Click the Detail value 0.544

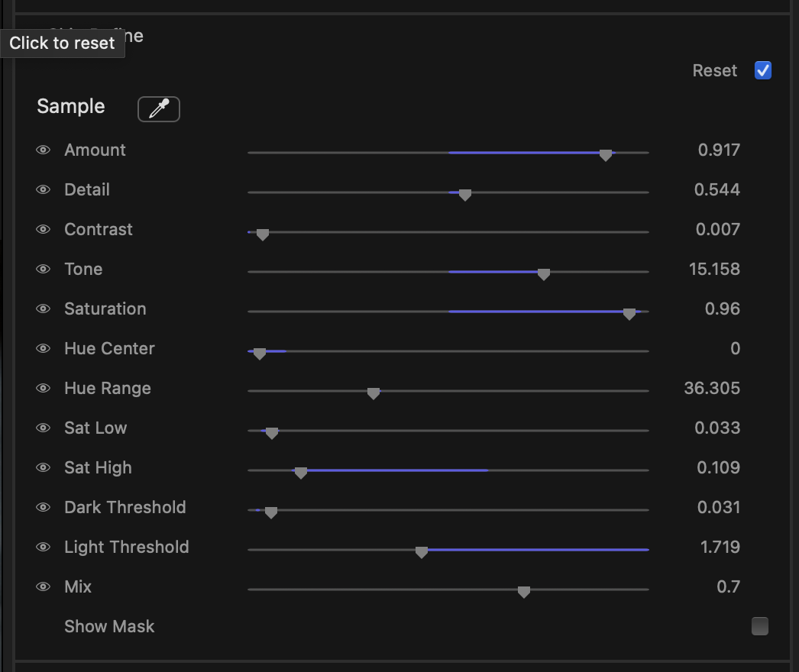pos(717,189)
